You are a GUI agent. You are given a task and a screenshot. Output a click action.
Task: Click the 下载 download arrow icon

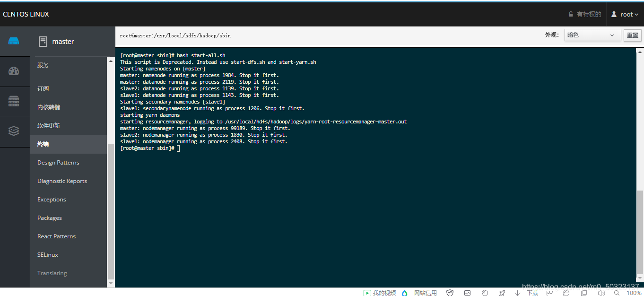click(x=518, y=293)
